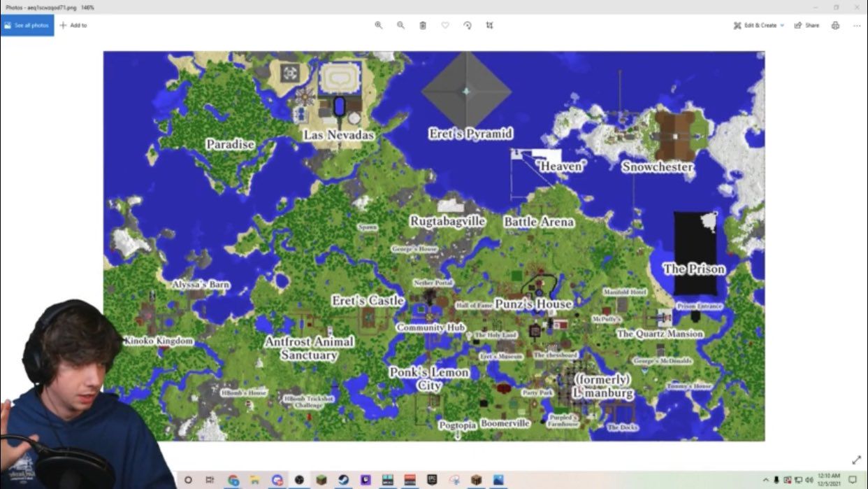Open the green grass block Minecraft icon
This screenshot has height=489, width=868.
tap(322, 480)
